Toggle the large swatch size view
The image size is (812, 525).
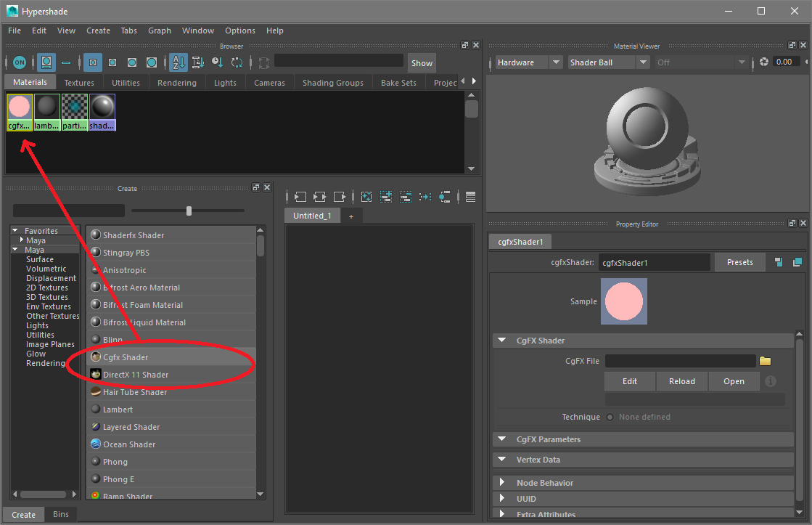pos(151,62)
